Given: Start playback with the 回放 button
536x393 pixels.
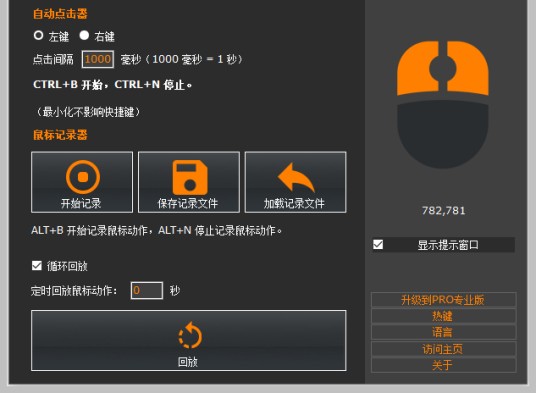Looking at the screenshot, I should click(189, 340).
